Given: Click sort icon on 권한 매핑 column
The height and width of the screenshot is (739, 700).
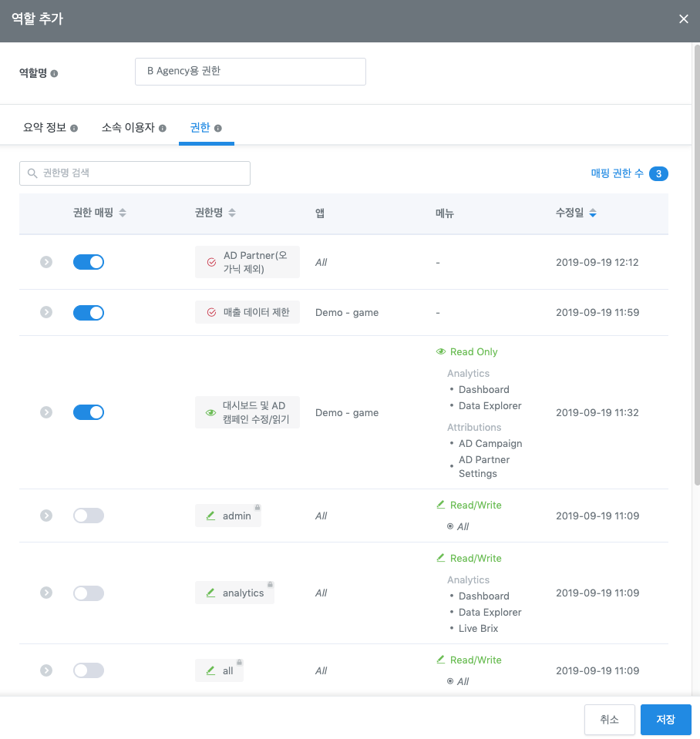Looking at the screenshot, I should 123,213.
